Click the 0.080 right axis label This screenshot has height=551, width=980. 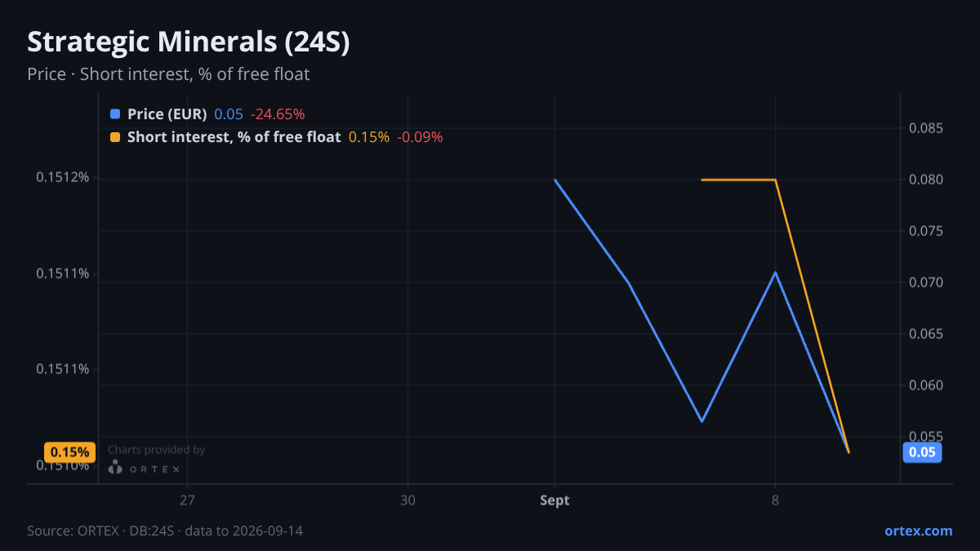coord(925,180)
